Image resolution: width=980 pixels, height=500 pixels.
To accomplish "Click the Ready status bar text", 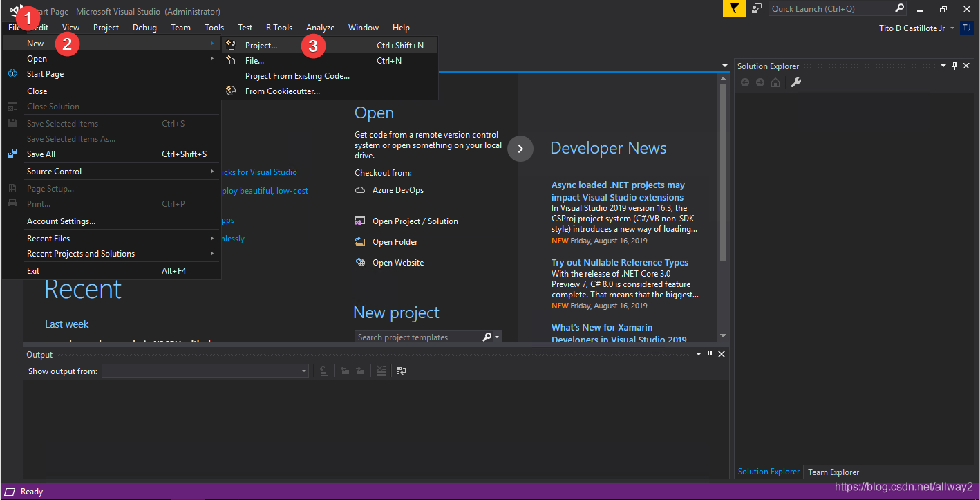I will point(32,492).
